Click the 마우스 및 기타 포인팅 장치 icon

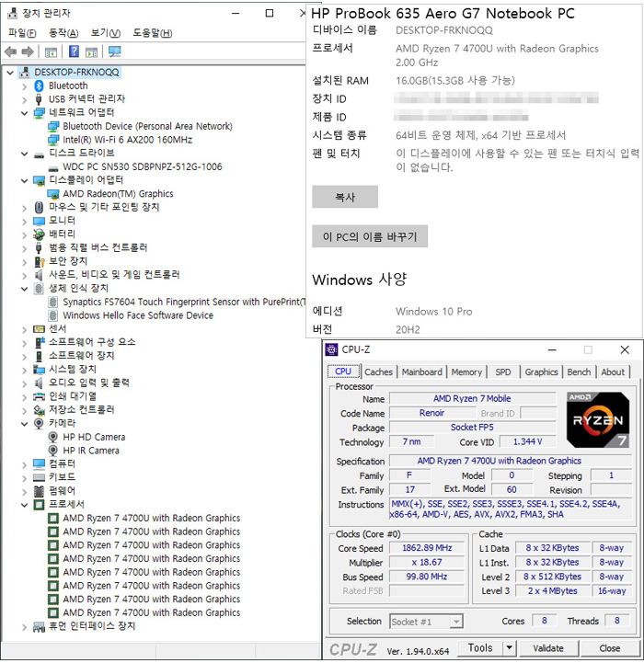click(x=39, y=207)
